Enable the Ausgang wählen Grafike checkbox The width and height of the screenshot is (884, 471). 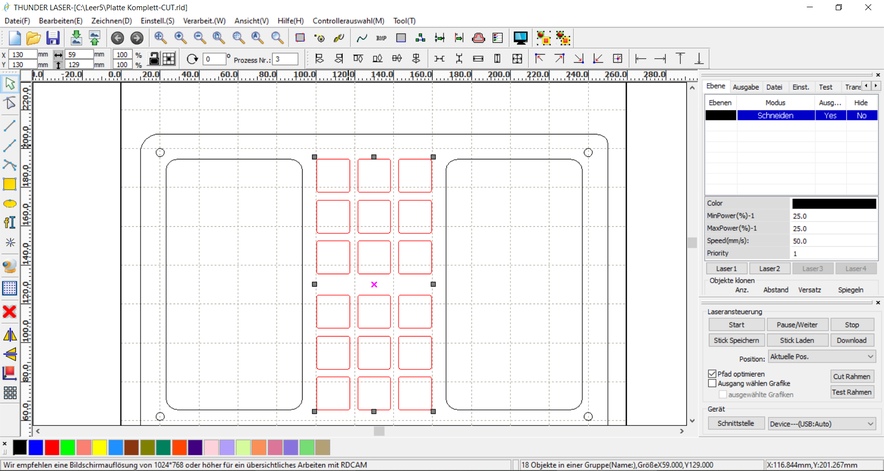(x=712, y=384)
